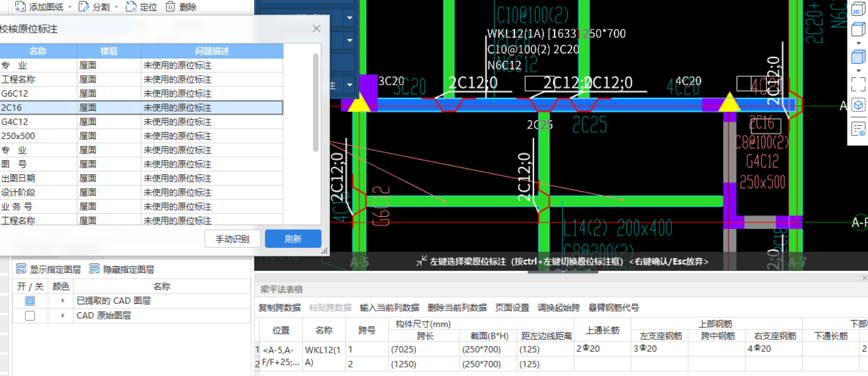Image resolution: width=868 pixels, height=376 pixels.
Task: Click the dialog's vertical scrollbar
Action: coord(316,102)
